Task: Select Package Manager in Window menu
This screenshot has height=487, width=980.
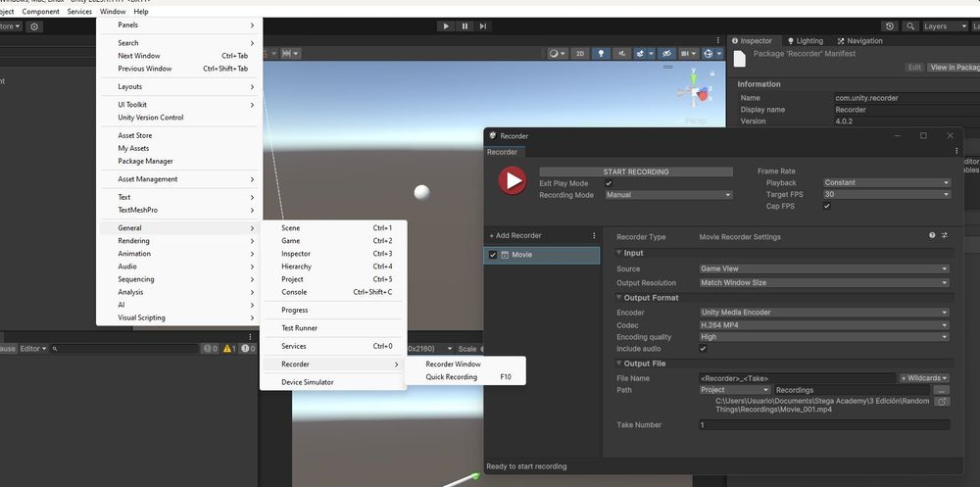Action: click(179, 161)
